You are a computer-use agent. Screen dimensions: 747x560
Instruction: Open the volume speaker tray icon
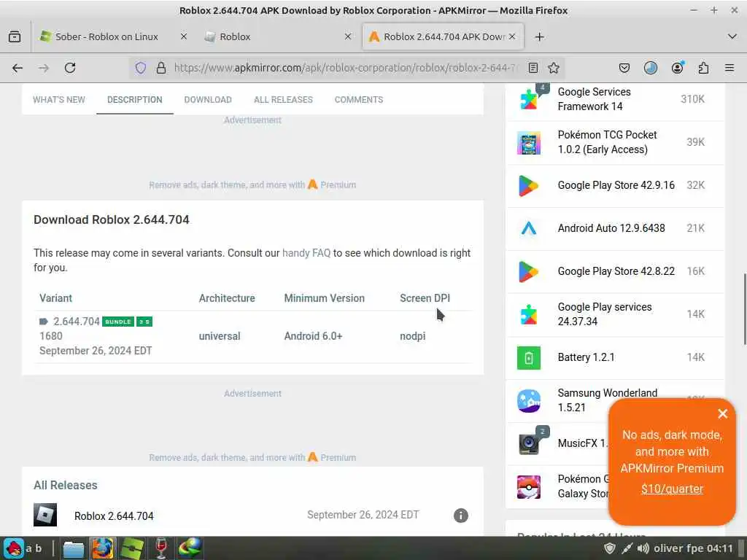click(643, 548)
